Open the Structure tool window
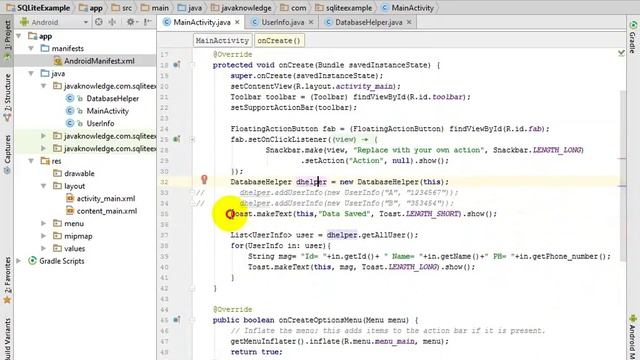 point(7,97)
